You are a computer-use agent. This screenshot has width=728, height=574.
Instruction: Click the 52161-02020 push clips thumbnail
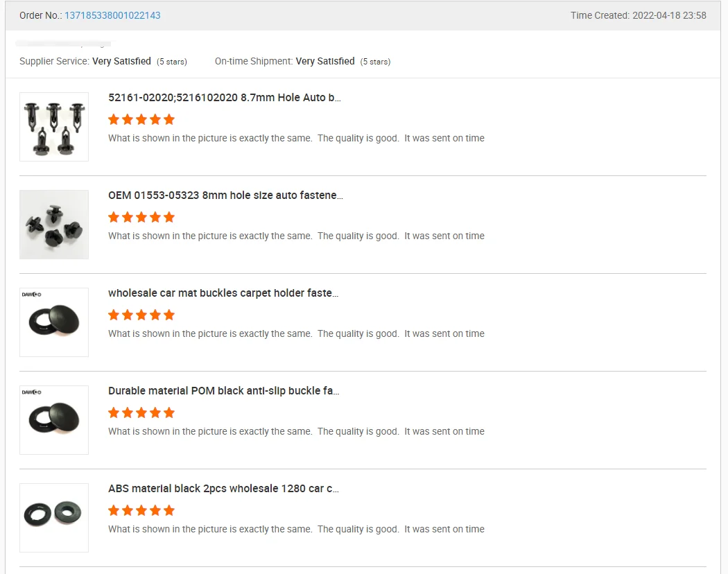coord(54,127)
